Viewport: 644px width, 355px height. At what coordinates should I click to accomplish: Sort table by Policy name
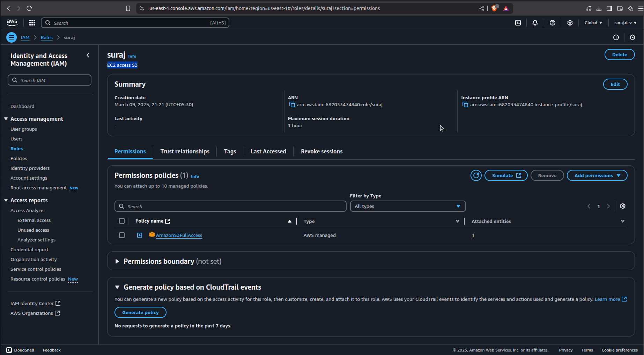click(289, 221)
